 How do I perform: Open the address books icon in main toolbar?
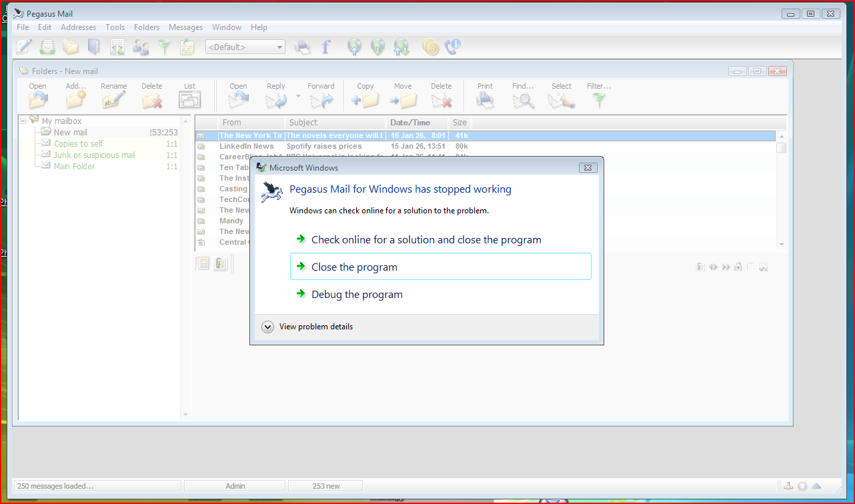pyautogui.click(x=94, y=47)
